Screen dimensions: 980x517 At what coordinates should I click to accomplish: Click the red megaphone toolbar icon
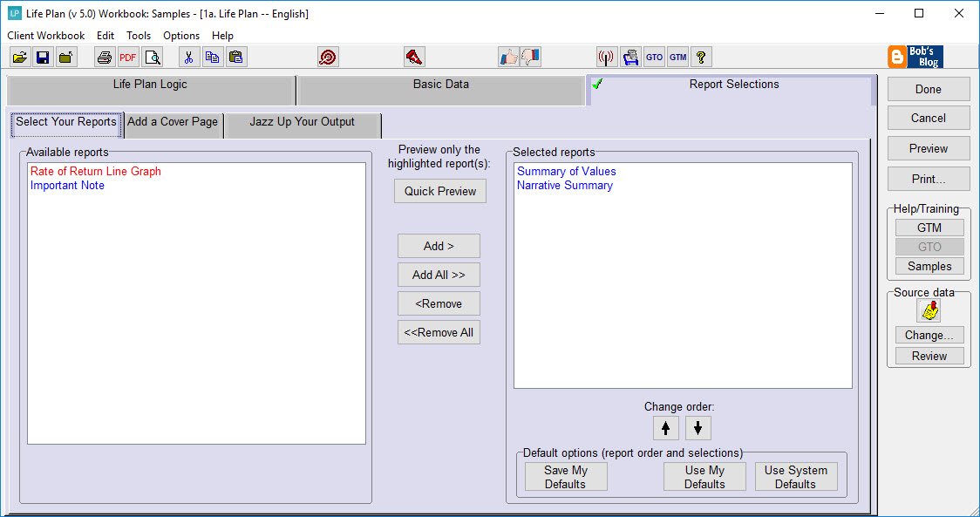pyautogui.click(x=414, y=56)
